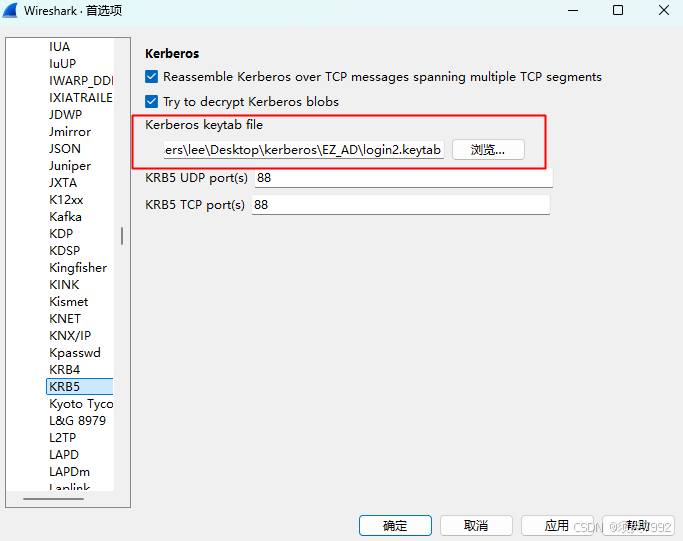Select JXTA in the protocol list
Image resolution: width=683 pixels, height=541 pixels.
63,183
